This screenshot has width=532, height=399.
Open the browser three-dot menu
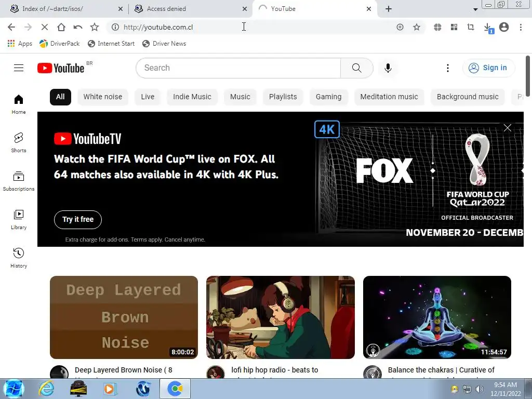click(521, 27)
